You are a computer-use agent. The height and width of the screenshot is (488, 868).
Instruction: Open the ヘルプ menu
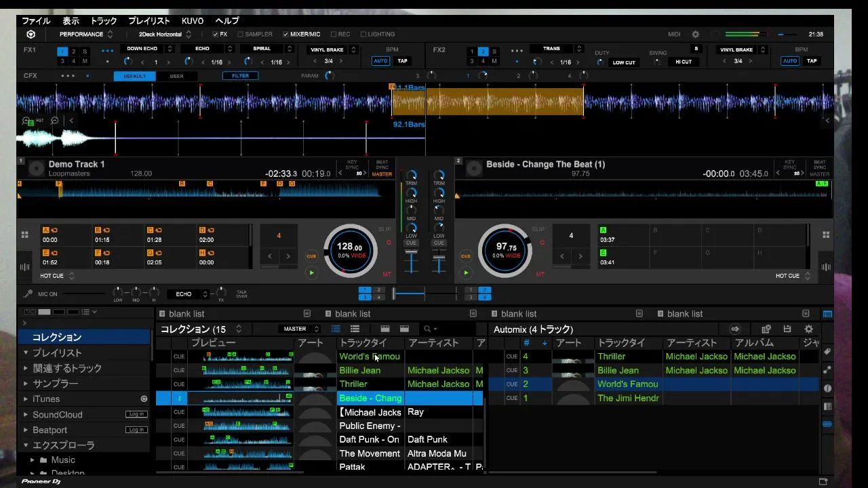coord(227,21)
